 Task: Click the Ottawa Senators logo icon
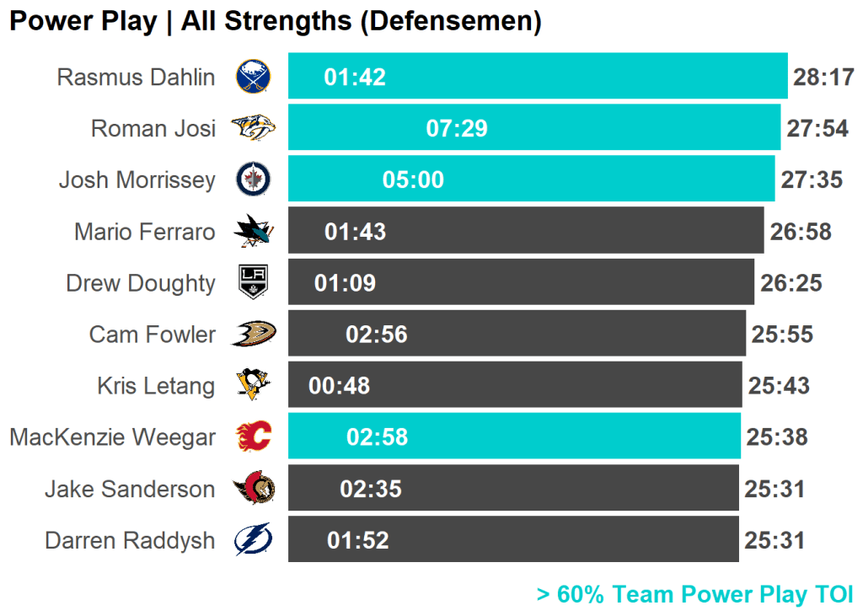(252, 489)
